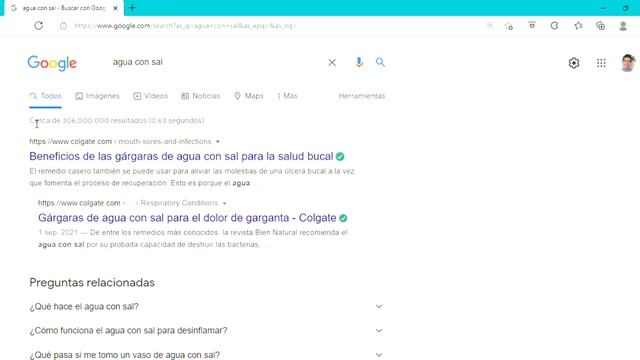The image size is (640, 360).
Task: Open the dropdown arrow beside Respiratory Conditions
Action: click(x=224, y=203)
